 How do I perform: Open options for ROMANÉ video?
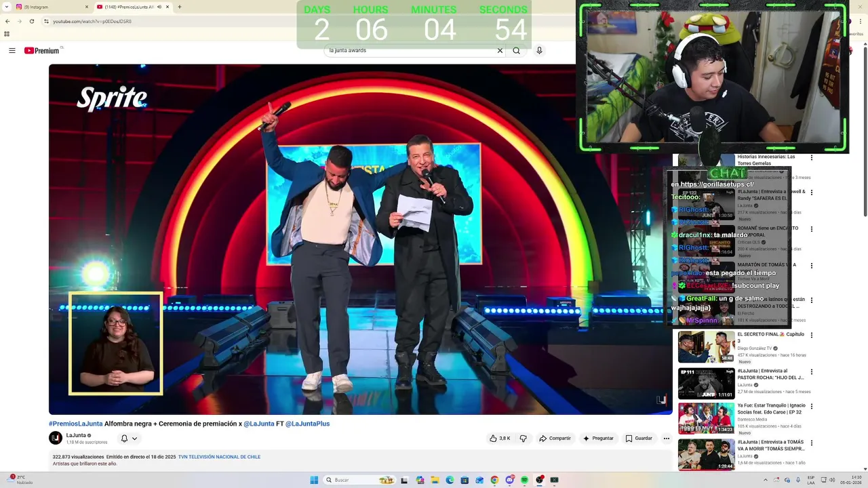[x=812, y=229]
